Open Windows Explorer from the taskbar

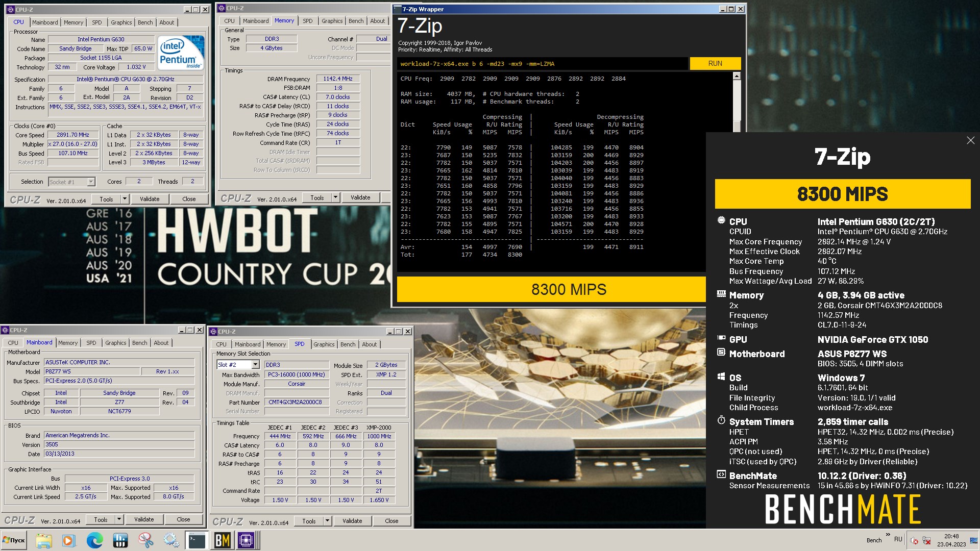point(44,540)
